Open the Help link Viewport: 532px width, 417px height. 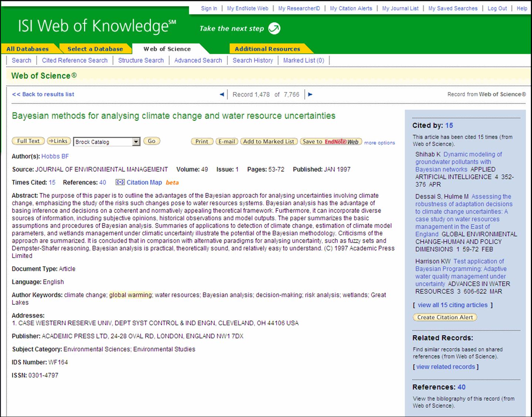point(522,8)
